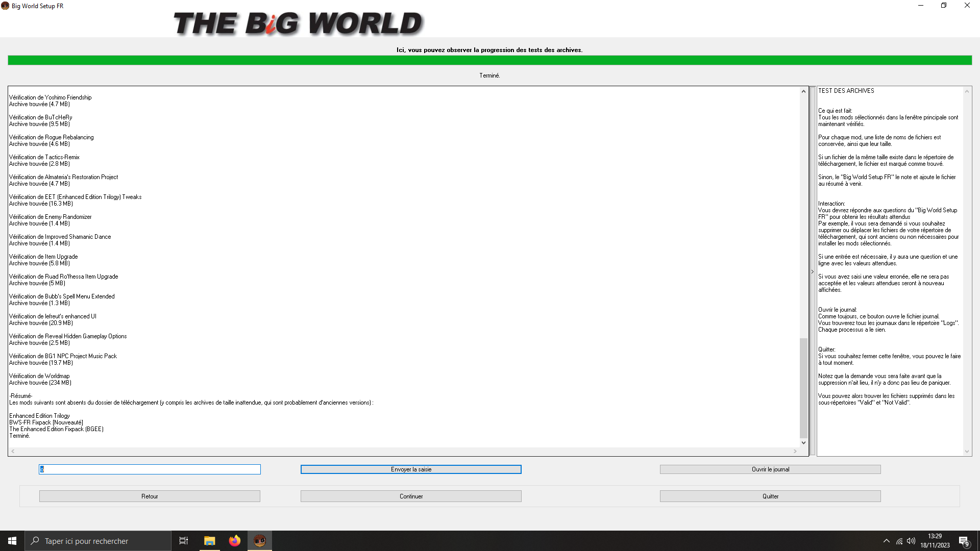
Task: Click the log pane scroll down arrow
Action: [x=803, y=443]
